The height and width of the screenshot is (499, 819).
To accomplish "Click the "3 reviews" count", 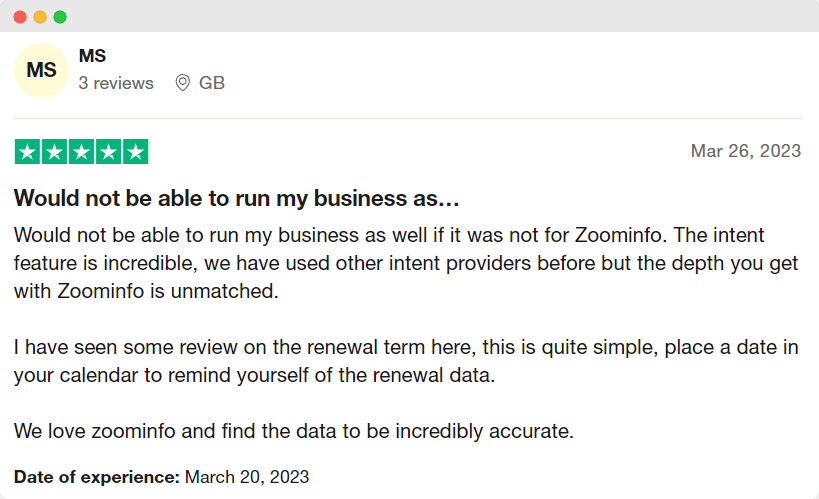I will coord(116,83).
